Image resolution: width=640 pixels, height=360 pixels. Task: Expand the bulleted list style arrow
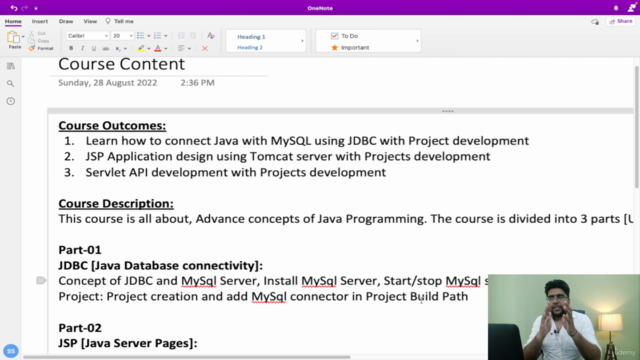tap(149, 36)
